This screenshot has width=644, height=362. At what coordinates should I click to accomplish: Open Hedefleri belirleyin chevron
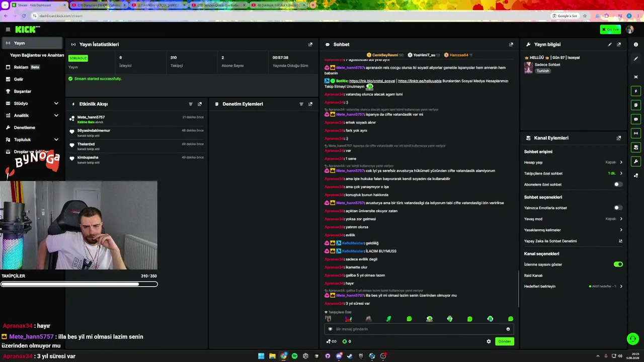point(621,287)
